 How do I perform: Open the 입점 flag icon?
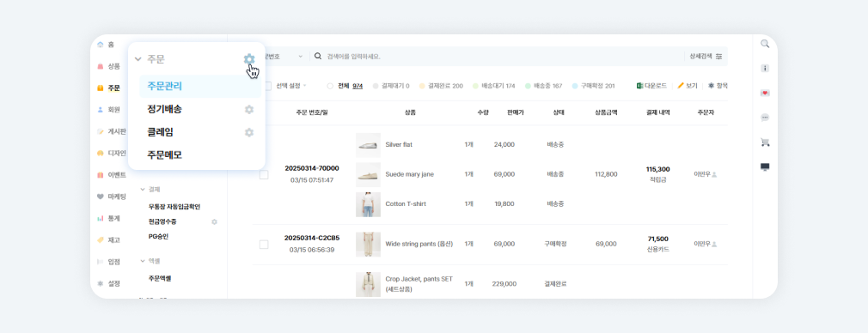click(101, 262)
